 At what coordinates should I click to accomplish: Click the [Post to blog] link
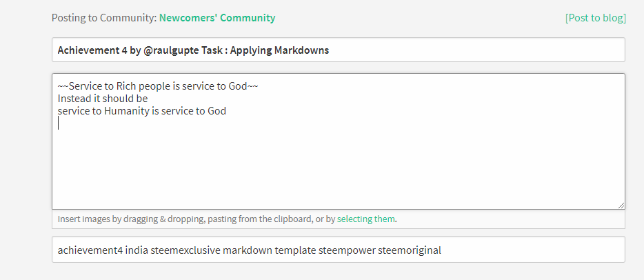pyautogui.click(x=595, y=18)
